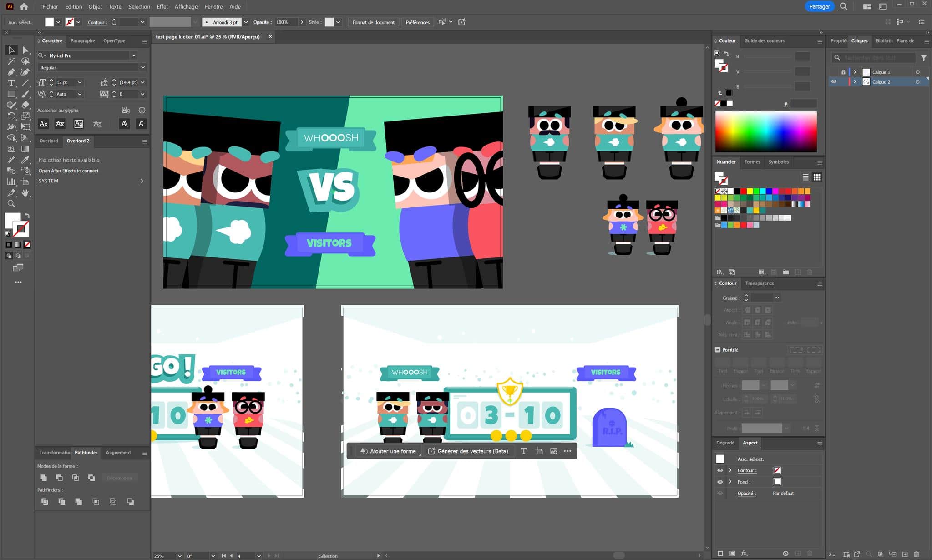This screenshot has width=932, height=560.
Task: Open the Regular font style dropdown
Action: (x=142, y=67)
